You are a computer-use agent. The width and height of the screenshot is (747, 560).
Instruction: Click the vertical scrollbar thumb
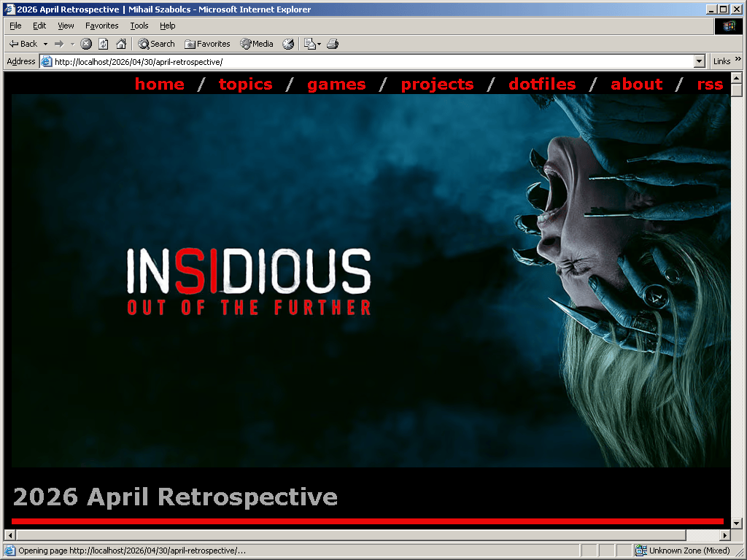point(737,90)
